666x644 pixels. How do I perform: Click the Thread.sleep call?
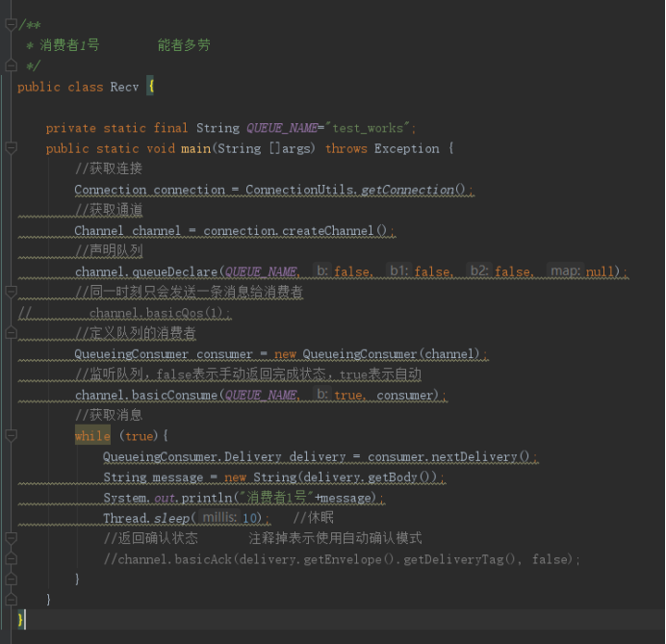146,518
